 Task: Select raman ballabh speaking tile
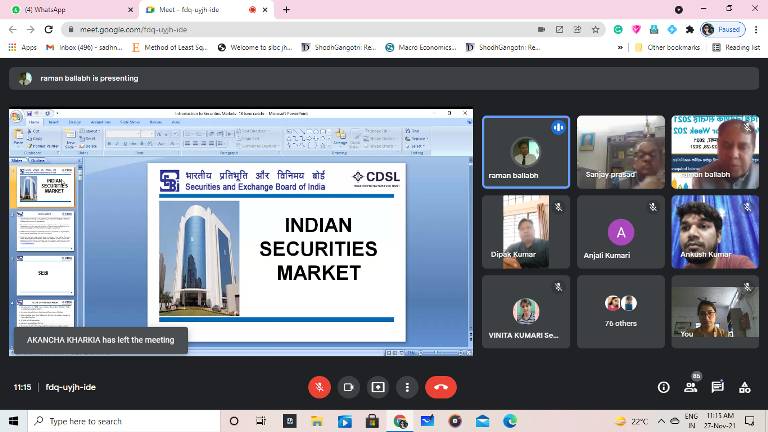(x=526, y=152)
